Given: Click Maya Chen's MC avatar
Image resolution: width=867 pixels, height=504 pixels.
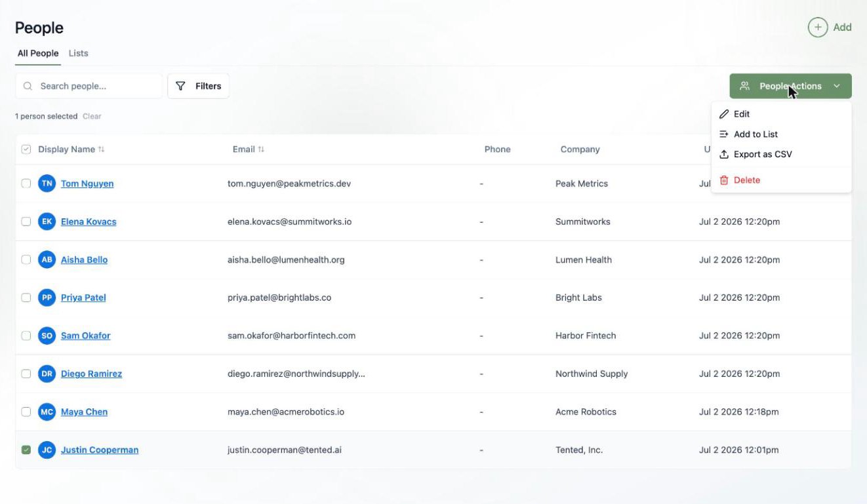Looking at the screenshot, I should point(47,412).
